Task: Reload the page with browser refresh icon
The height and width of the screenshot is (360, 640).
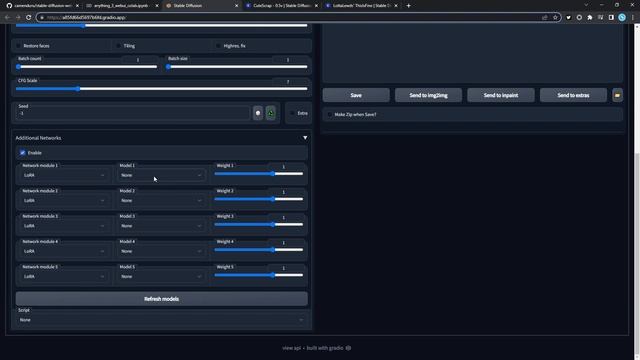Action: (29, 17)
